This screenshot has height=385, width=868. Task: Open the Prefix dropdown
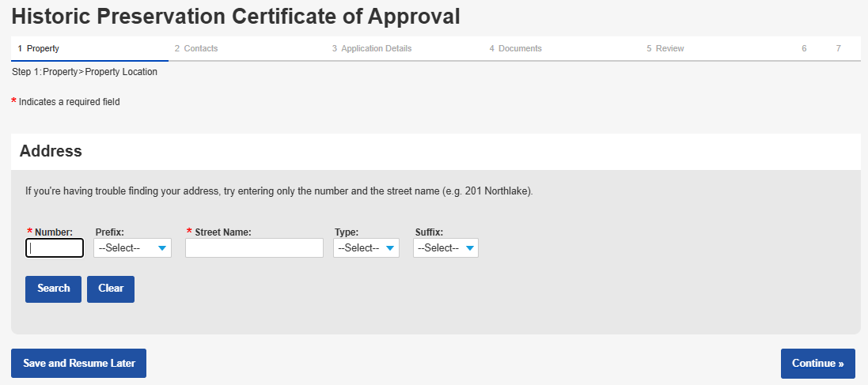132,248
